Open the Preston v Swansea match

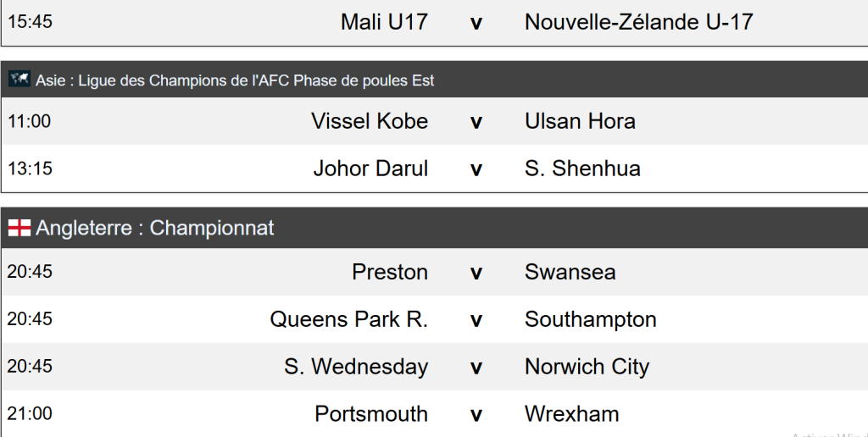pyautogui.click(x=476, y=272)
